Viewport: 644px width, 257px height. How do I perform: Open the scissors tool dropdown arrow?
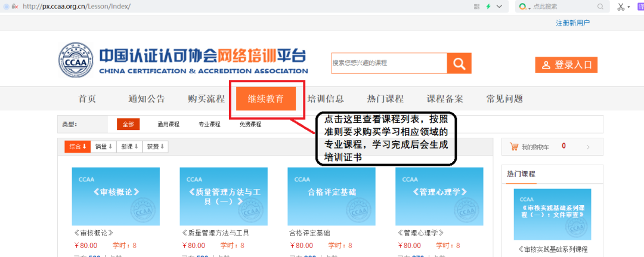click(x=628, y=7)
